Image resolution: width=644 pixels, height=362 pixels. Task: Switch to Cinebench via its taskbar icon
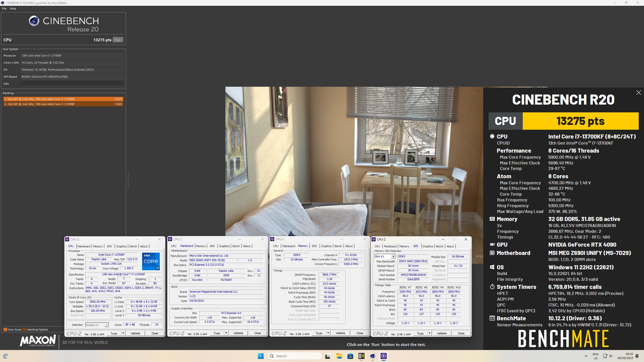373,356
